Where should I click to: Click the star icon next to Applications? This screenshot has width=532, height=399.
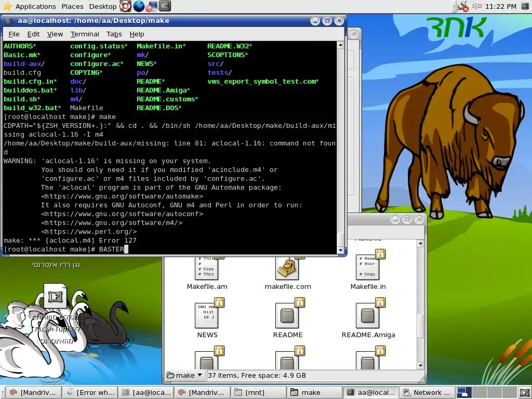click(x=7, y=6)
